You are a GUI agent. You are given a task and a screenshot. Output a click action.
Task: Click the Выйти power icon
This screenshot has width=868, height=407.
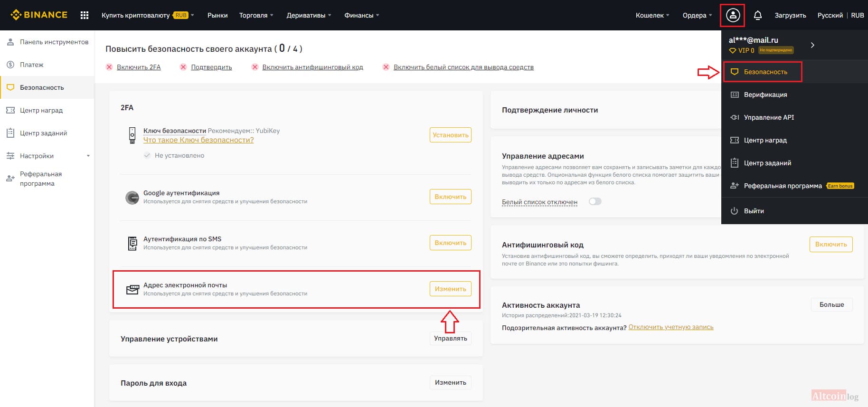pos(735,211)
